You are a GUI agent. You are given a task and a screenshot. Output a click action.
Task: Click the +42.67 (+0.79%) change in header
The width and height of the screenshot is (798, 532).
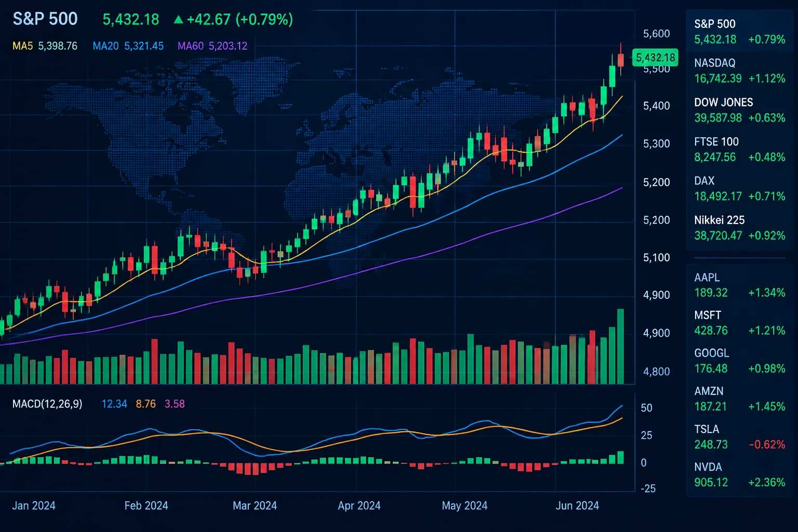point(240,20)
